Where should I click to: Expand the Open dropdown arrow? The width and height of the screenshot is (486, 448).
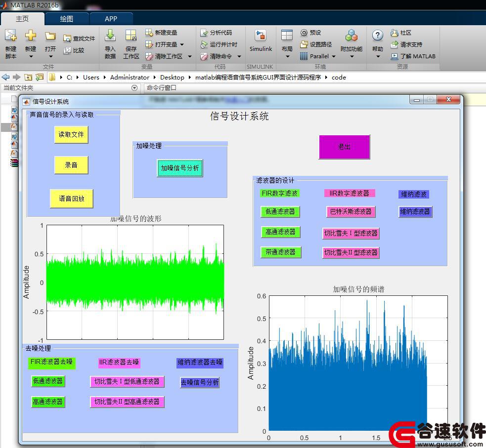(x=50, y=57)
